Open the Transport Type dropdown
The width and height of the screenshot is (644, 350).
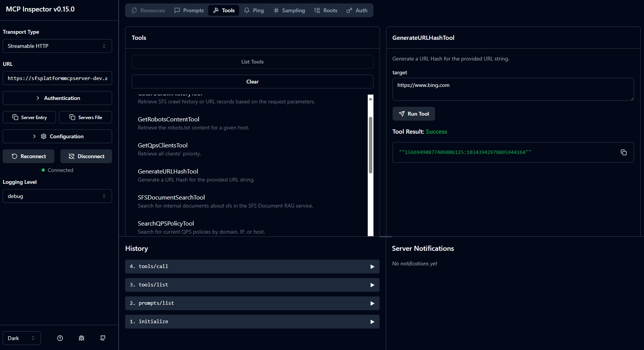[57, 46]
